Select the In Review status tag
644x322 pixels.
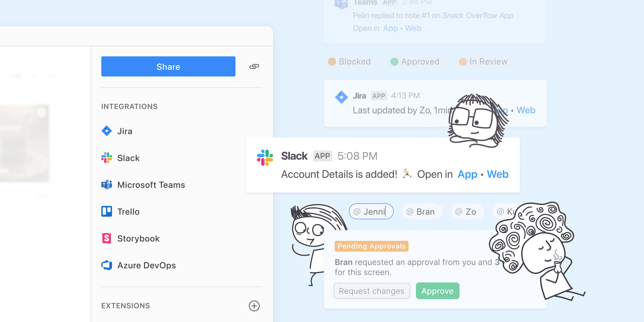483,61
